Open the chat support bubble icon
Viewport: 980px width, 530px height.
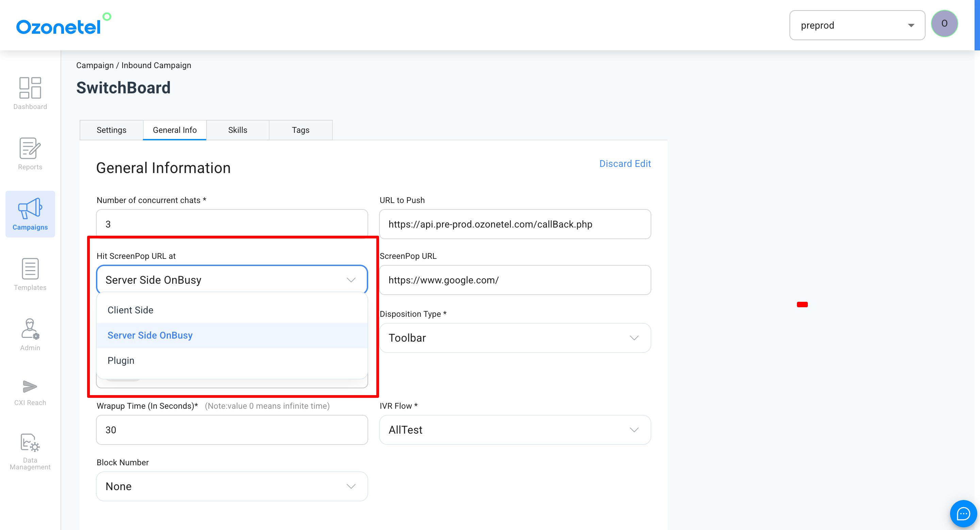[x=963, y=513]
